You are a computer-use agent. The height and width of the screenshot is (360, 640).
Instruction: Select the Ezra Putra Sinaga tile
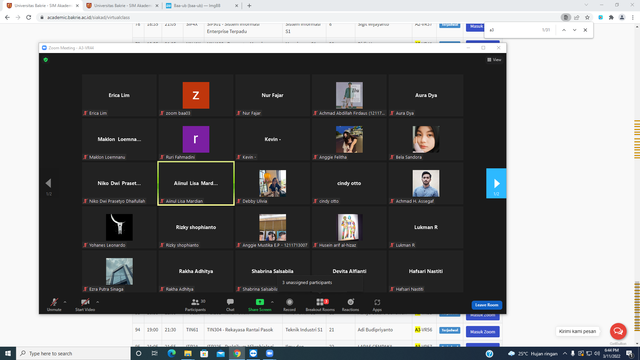[119, 271]
